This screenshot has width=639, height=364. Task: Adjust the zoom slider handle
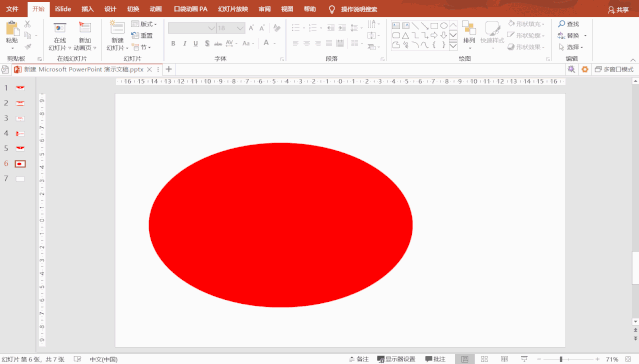coord(561,359)
